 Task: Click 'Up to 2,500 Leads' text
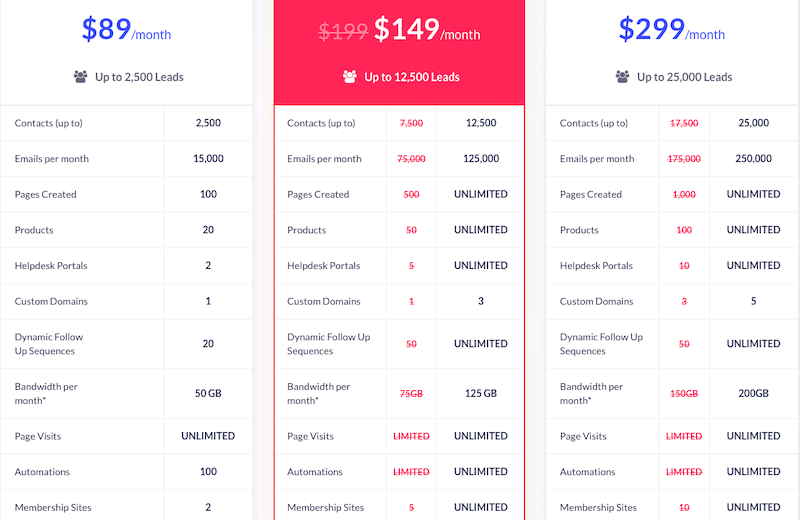pyautogui.click(x=139, y=77)
